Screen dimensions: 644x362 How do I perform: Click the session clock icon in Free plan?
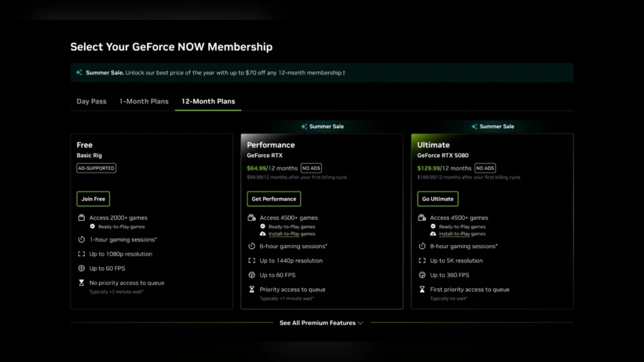(x=81, y=239)
